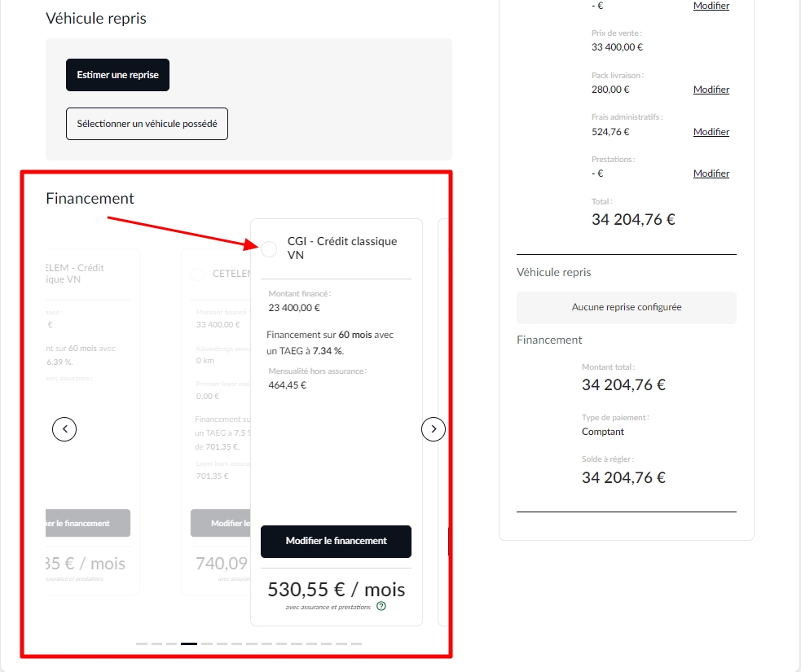
Task: Click the 'Solde à régler' 34 204,76 € amount
Action: click(x=623, y=477)
